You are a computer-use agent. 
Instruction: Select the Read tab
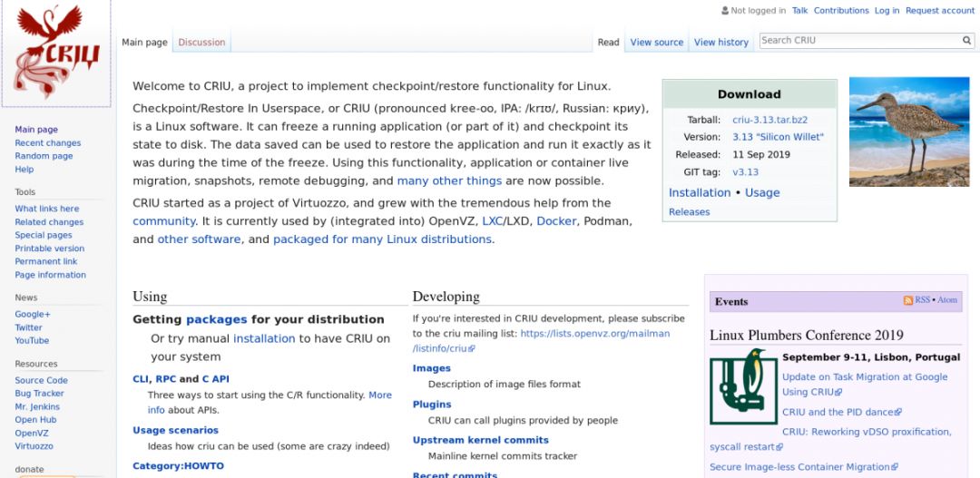pos(608,43)
